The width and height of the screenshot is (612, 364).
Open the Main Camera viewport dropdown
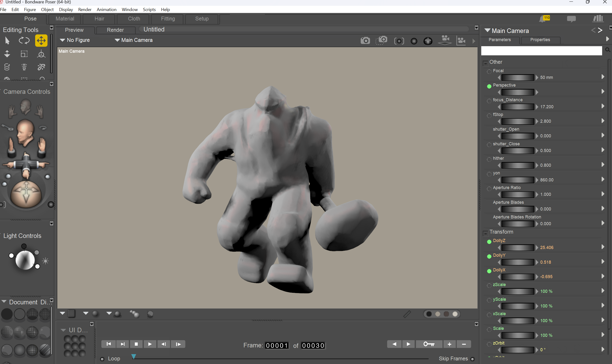click(134, 40)
